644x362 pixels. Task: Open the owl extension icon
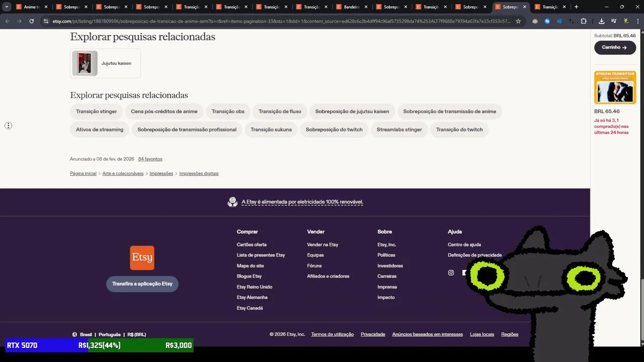coord(535,21)
